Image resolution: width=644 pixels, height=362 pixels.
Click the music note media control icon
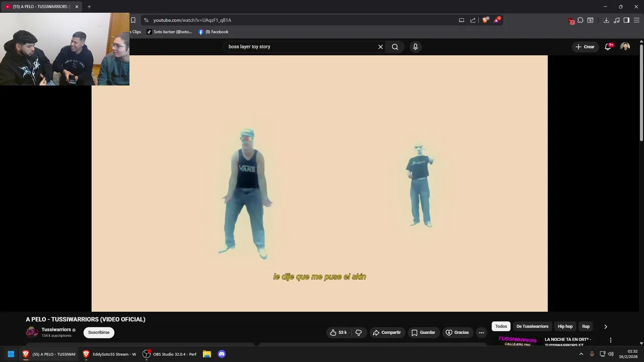(x=616, y=20)
